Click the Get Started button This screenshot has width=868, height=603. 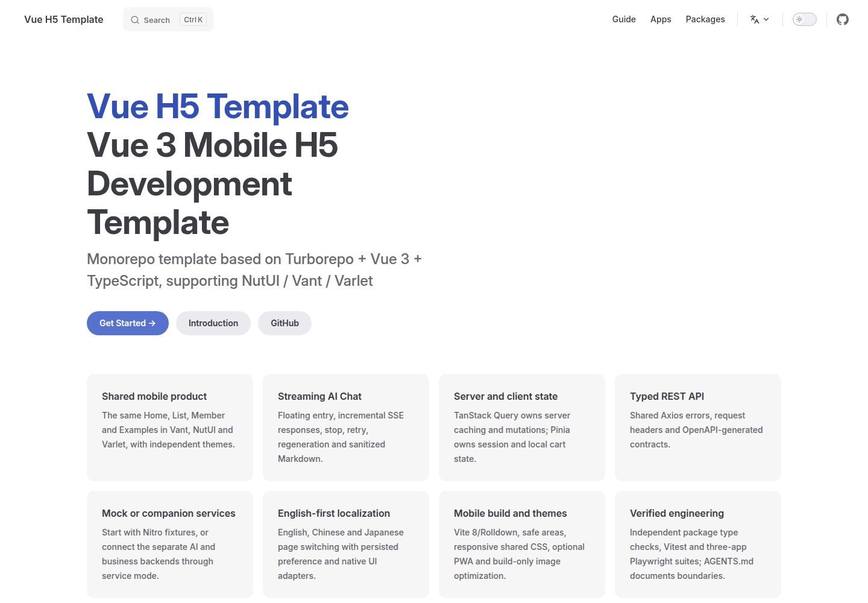[x=128, y=323]
